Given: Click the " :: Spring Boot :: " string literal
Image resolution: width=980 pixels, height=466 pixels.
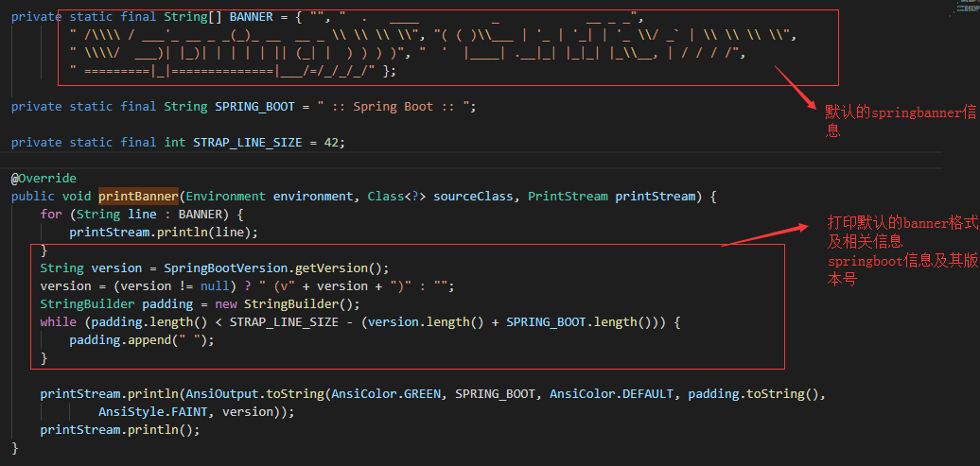Looking at the screenshot, I should click(393, 106).
